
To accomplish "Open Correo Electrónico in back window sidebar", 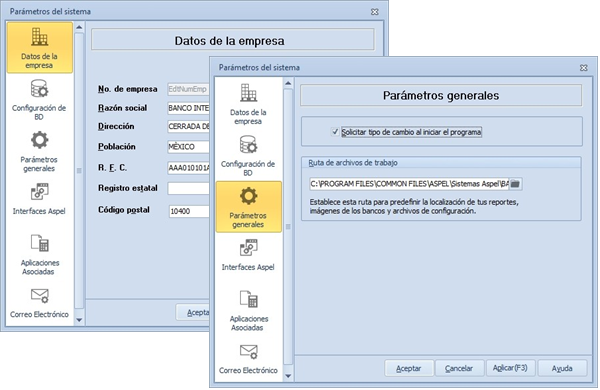I will click(x=39, y=303).
